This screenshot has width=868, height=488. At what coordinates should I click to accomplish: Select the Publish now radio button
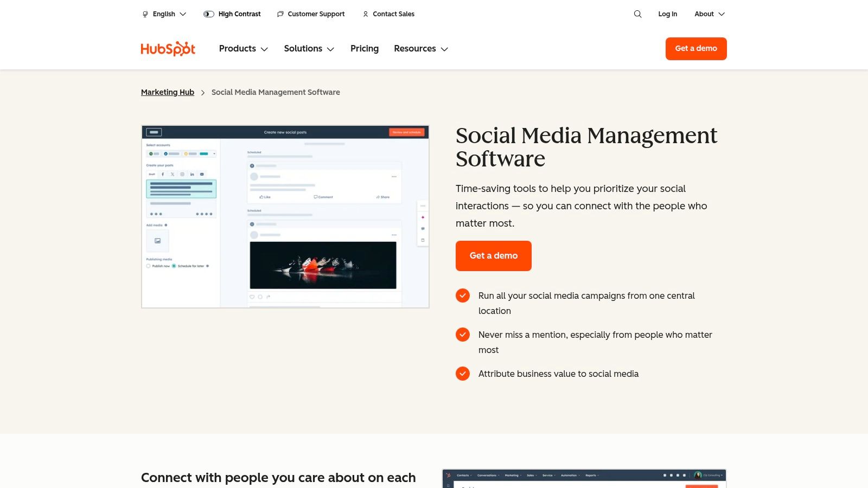click(x=149, y=266)
